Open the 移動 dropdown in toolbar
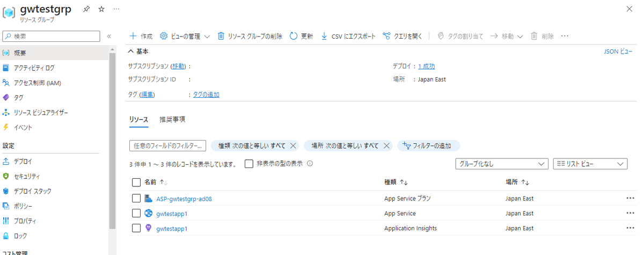644x255 pixels. click(x=507, y=36)
